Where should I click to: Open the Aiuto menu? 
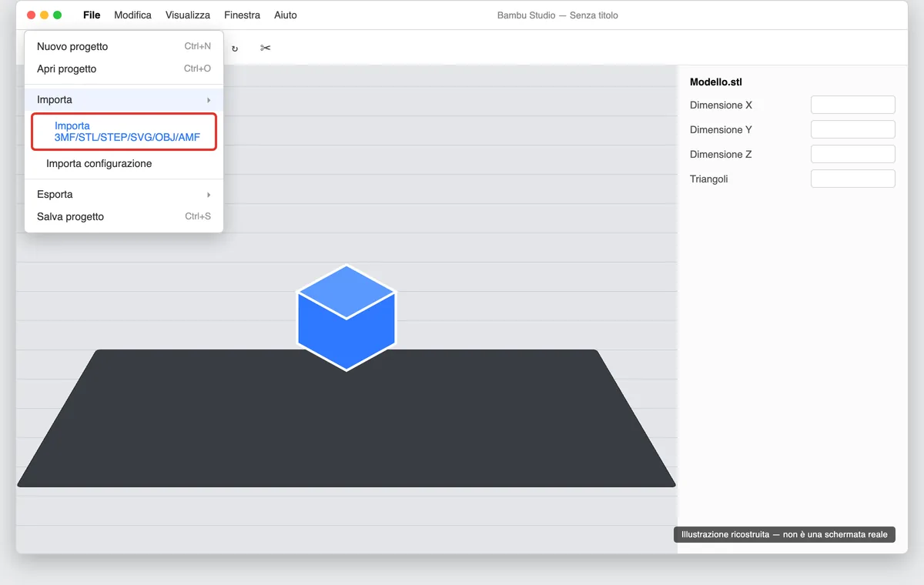[286, 15]
